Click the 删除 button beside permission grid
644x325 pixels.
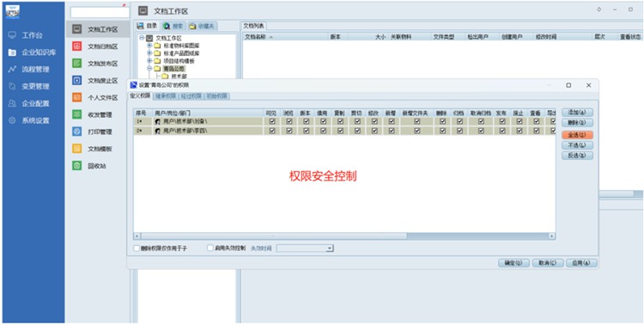(x=577, y=123)
